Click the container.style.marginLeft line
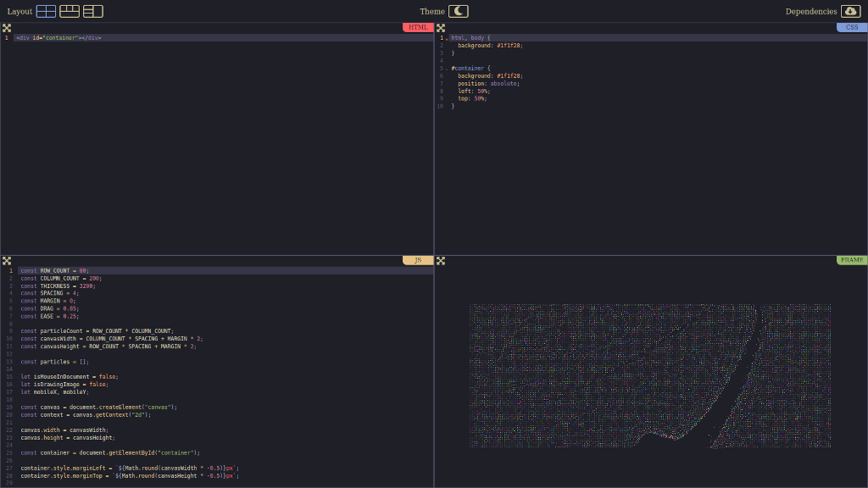 [x=130, y=468]
